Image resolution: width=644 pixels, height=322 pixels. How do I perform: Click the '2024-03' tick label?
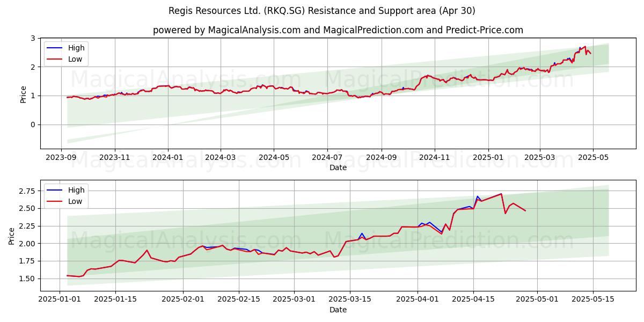pos(221,157)
